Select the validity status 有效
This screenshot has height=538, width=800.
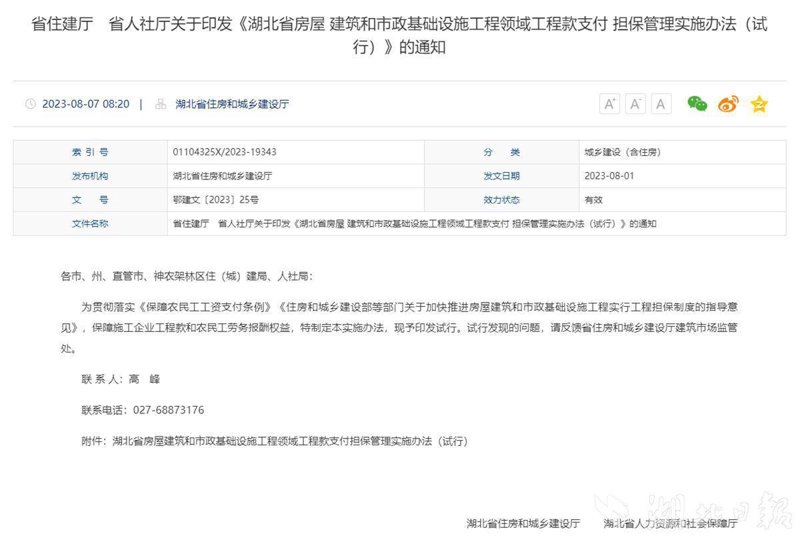[593, 200]
